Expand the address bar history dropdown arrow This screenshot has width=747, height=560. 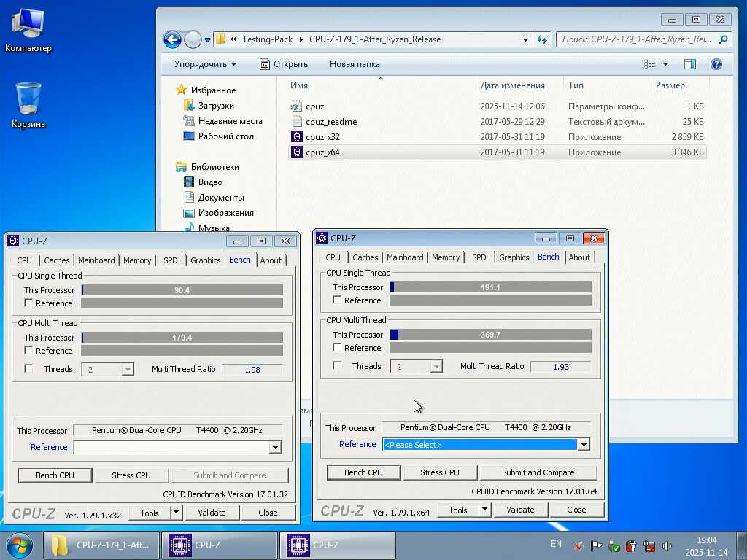pos(525,39)
